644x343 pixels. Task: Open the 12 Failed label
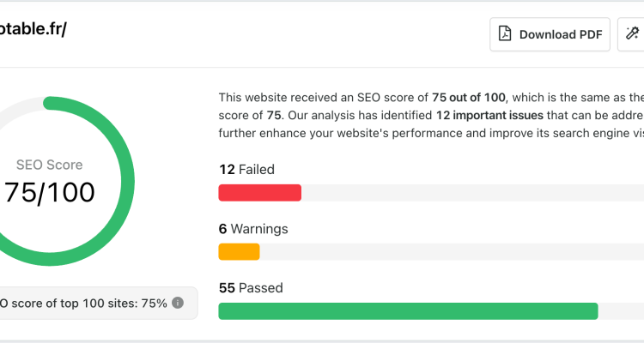click(x=246, y=170)
